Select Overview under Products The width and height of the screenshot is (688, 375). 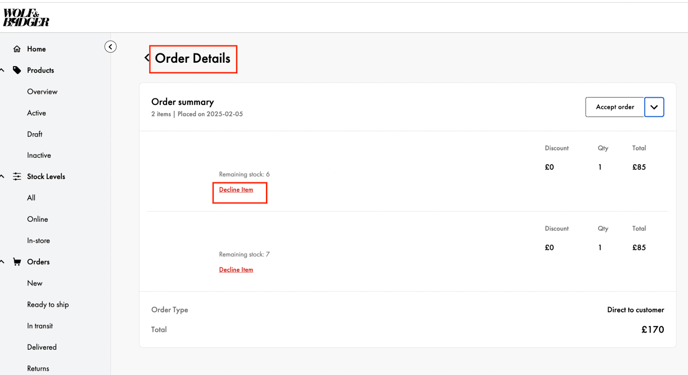42,92
